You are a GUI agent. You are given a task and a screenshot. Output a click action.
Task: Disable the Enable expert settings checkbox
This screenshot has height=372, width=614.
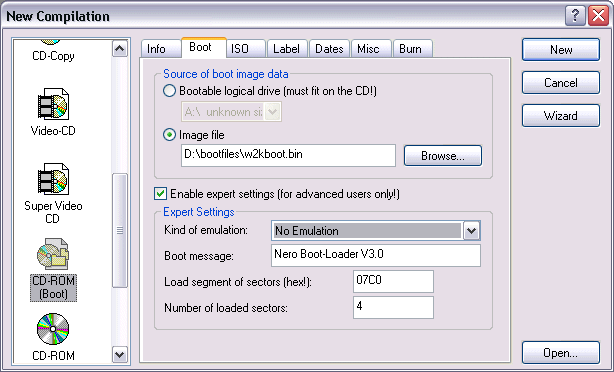click(x=160, y=193)
